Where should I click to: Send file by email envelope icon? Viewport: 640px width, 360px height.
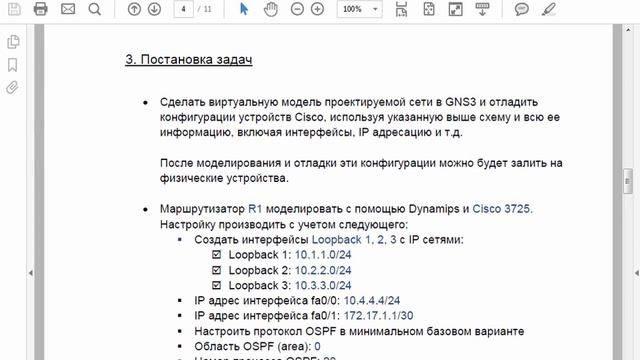pos(68,9)
